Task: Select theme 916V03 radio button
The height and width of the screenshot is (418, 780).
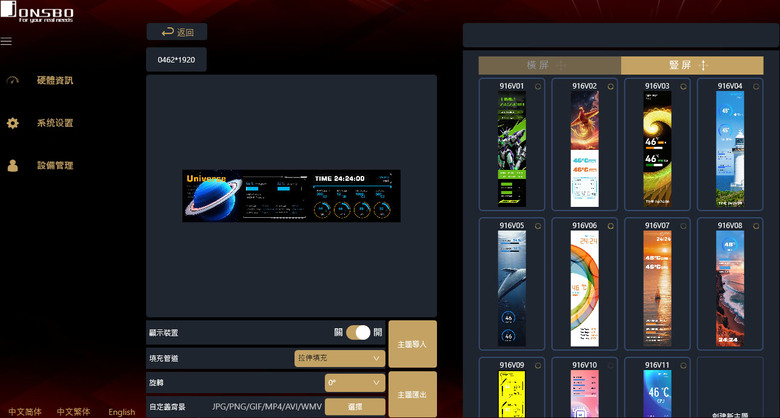Action: (x=683, y=86)
